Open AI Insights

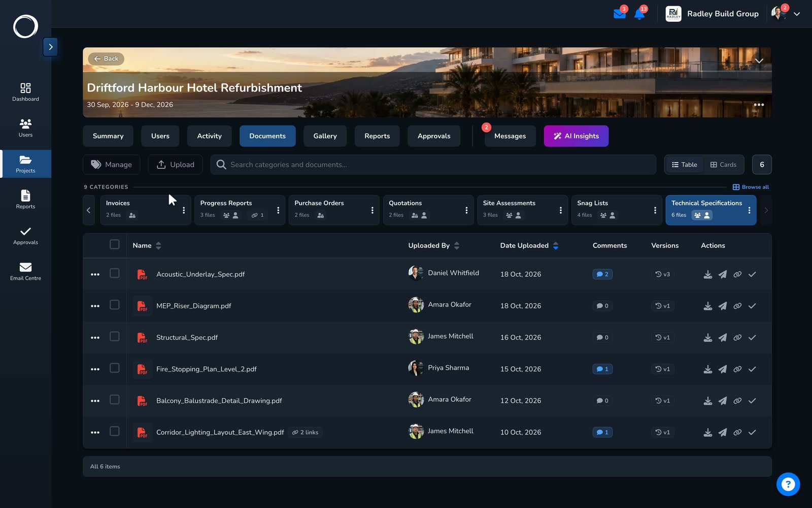click(x=576, y=136)
